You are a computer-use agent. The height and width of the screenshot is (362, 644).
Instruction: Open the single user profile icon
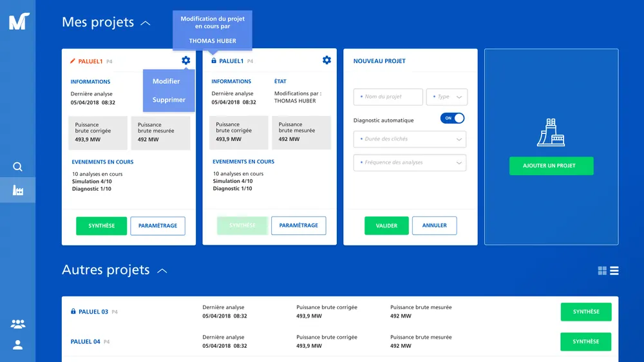[17, 345]
